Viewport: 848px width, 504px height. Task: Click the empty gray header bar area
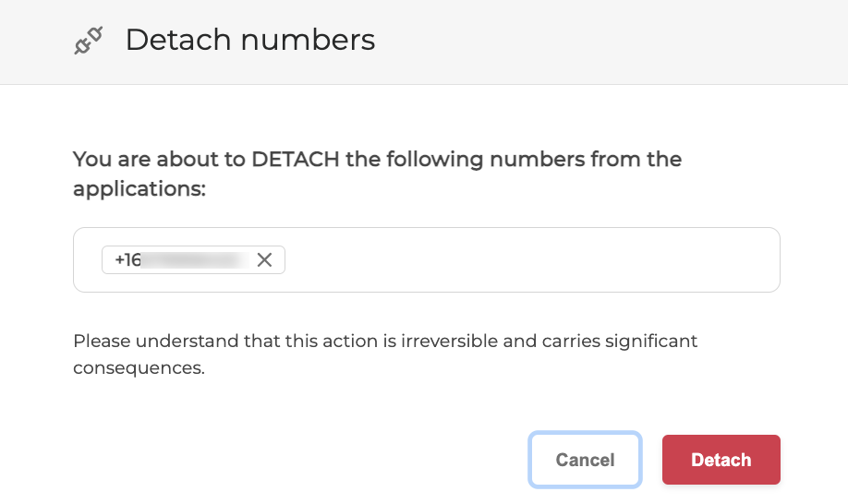610,41
